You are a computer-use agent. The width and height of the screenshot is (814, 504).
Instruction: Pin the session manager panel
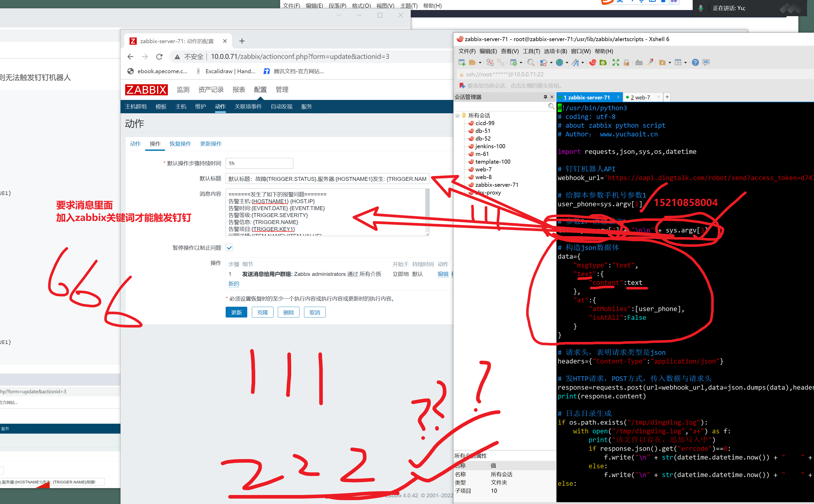point(545,97)
